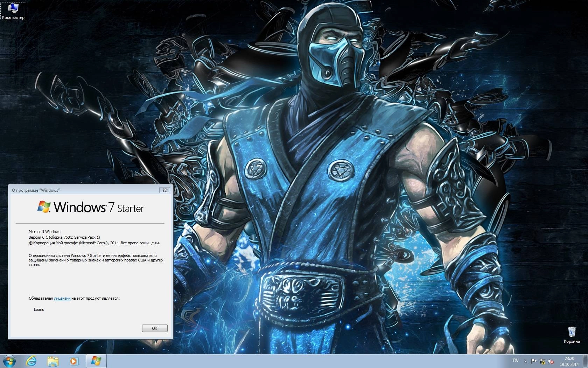Show hidden tray icons arrow
The height and width of the screenshot is (368, 588).
[525, 361]
